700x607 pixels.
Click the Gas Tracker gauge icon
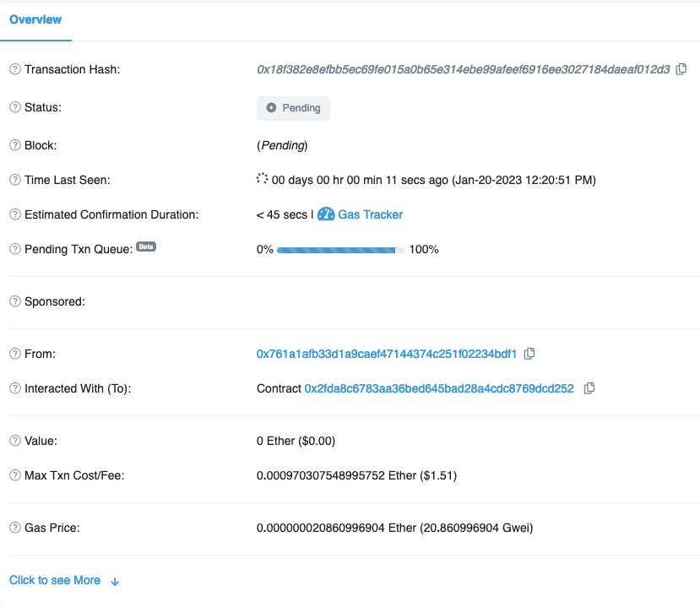[x=326, y=214]
